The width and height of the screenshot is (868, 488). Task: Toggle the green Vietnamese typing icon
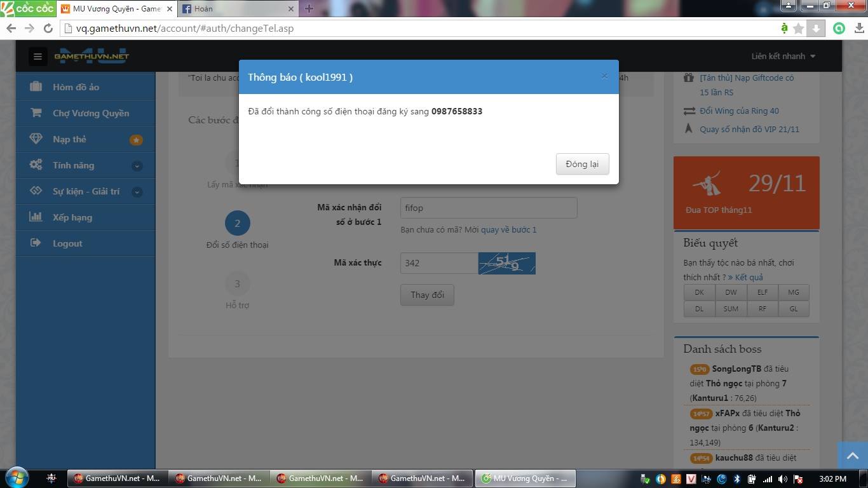coord(785,28)
